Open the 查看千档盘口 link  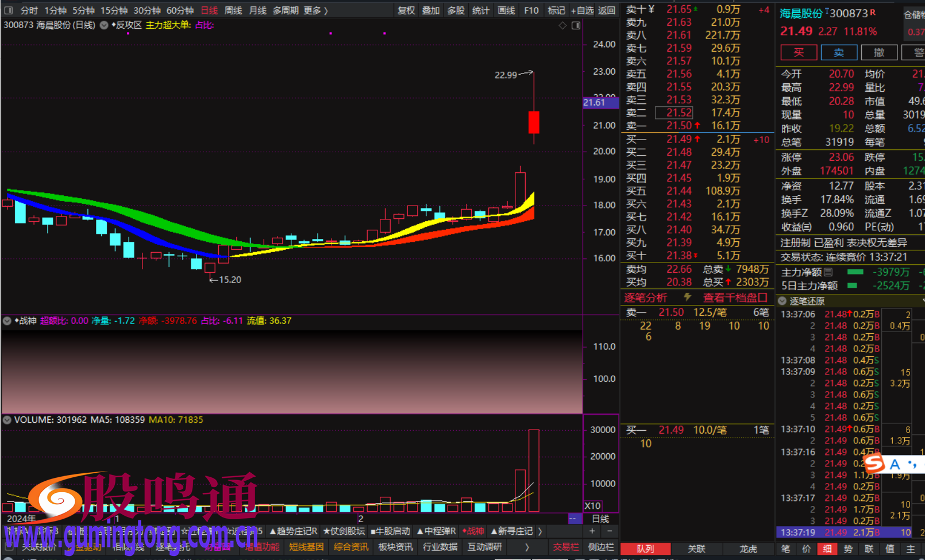(x=735, y=298)
